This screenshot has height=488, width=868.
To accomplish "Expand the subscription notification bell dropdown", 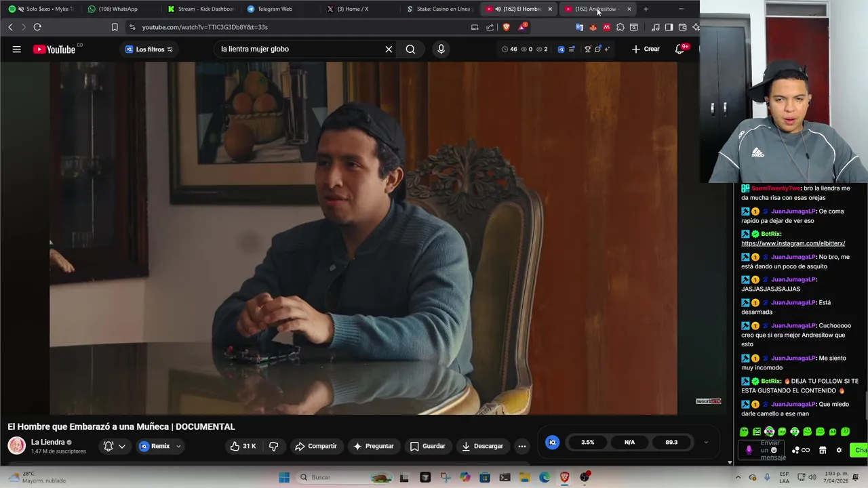I will pyautogui.click(x=114, y=446).
